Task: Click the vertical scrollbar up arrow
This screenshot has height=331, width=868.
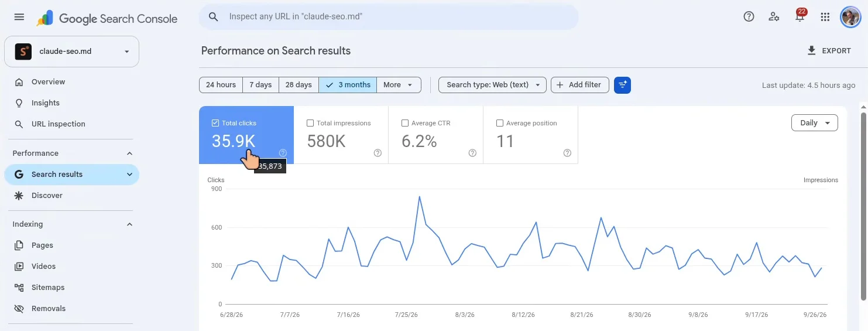Action: [x=862, y=106]
